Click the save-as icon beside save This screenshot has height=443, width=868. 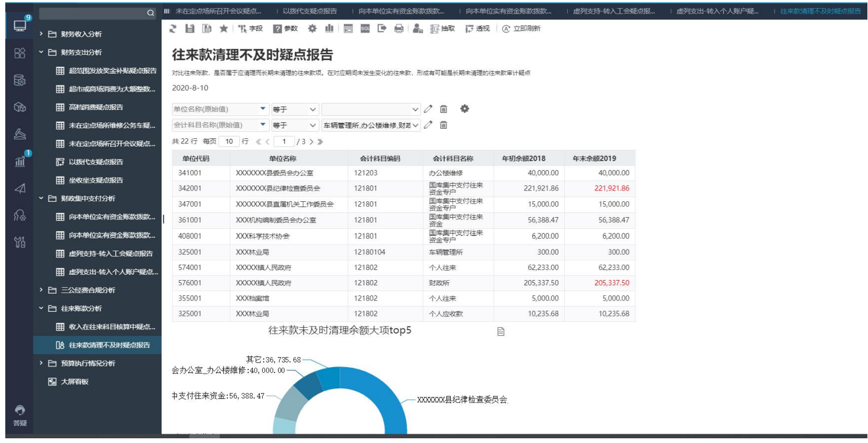(x=206, y=28)
